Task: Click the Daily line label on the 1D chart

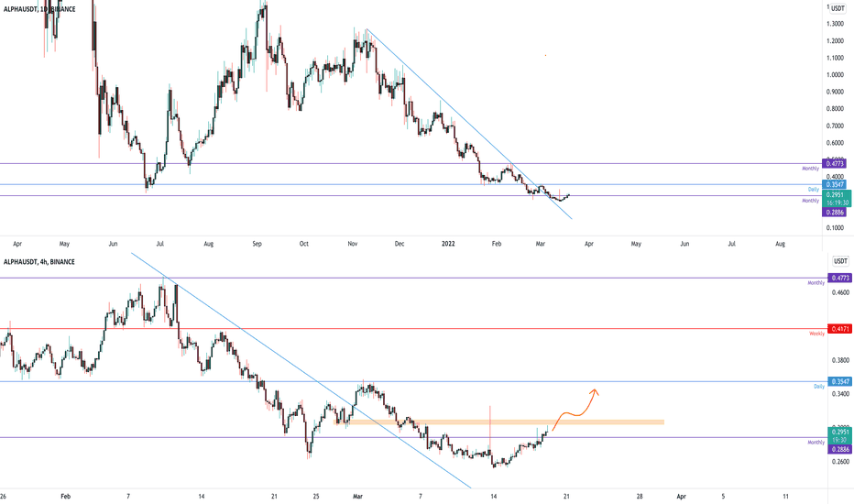Action: (813, 190)
